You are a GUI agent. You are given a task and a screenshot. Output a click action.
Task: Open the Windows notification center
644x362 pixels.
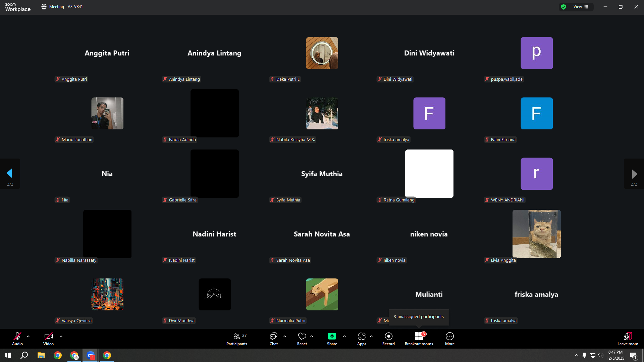pos(634,356)
